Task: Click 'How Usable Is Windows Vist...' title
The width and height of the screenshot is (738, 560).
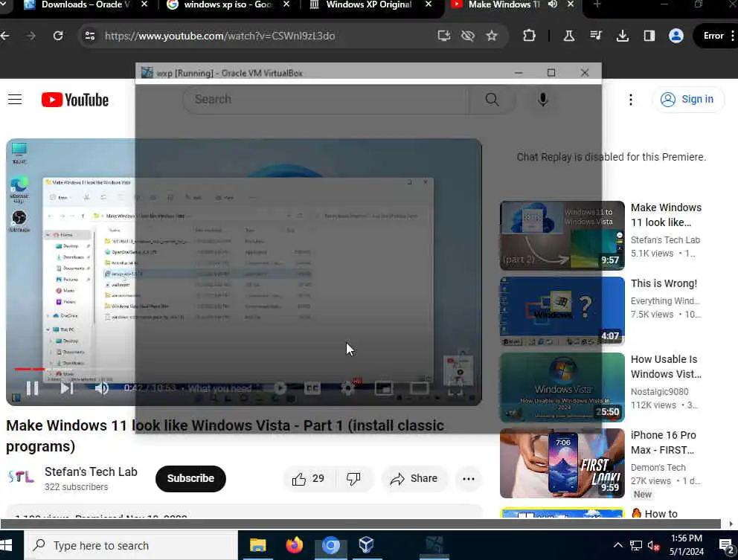Action: pos(666,367)
